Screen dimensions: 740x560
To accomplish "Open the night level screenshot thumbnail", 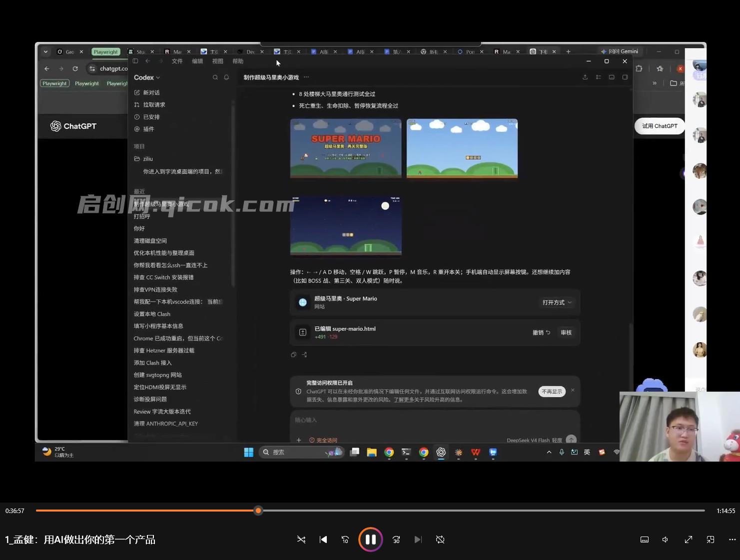I will pos(346,225).
